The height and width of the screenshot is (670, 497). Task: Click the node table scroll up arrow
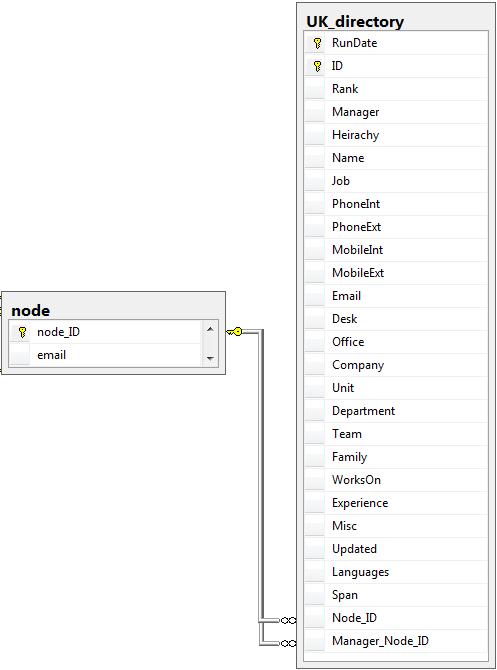(x=210, y=329)
